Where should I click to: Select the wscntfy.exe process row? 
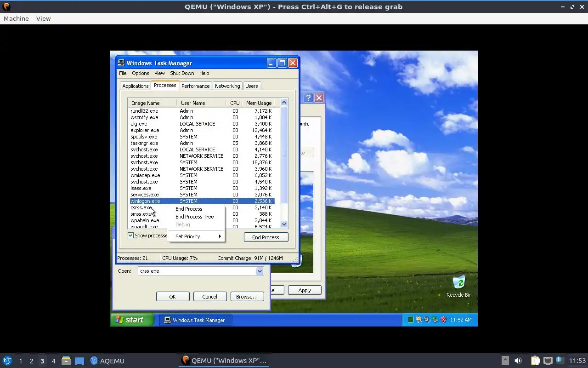click(x=202, y=117)
